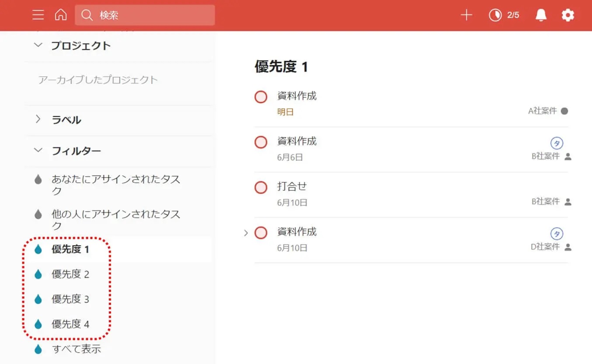Open the B社案件 label on the 打合せ task
The height and width of the screenshot is (364, 592).
coord(546,201)
